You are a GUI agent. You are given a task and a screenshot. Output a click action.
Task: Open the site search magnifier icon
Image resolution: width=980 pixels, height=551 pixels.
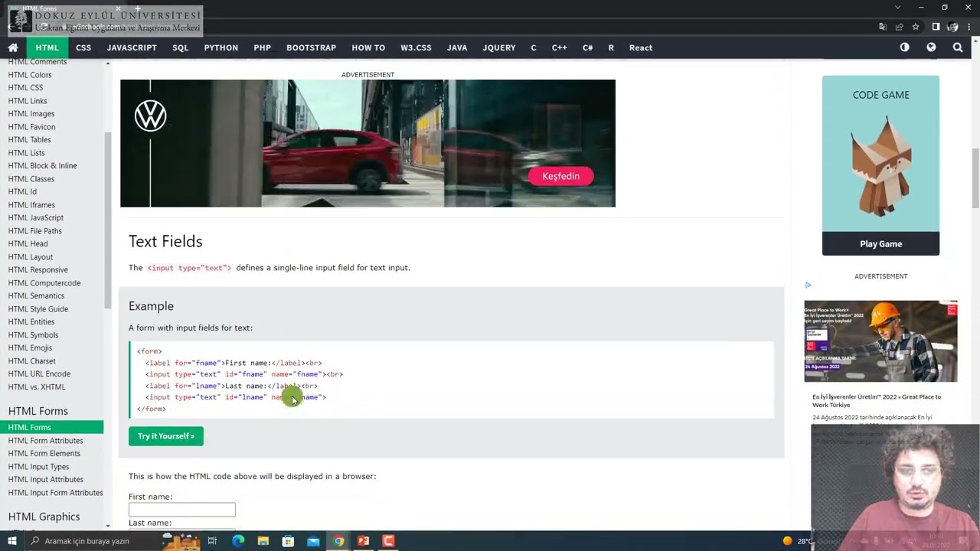[x=958, y=47]
